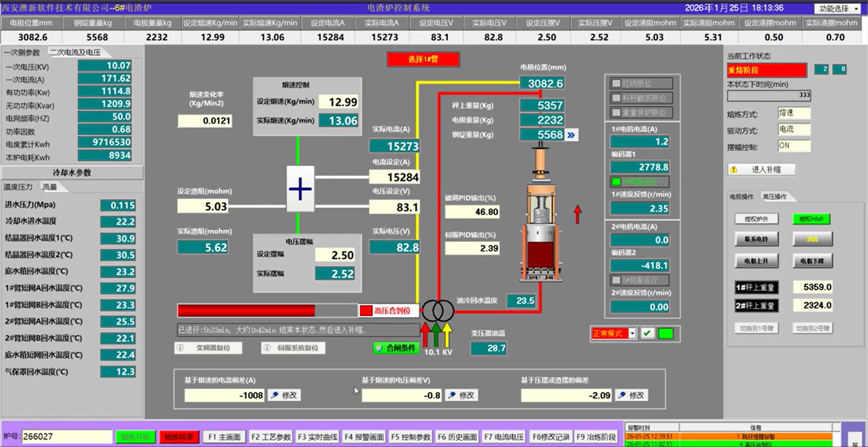
Task: Click the green checkmark next to 正常模式
Action: (x=647, y=333)
